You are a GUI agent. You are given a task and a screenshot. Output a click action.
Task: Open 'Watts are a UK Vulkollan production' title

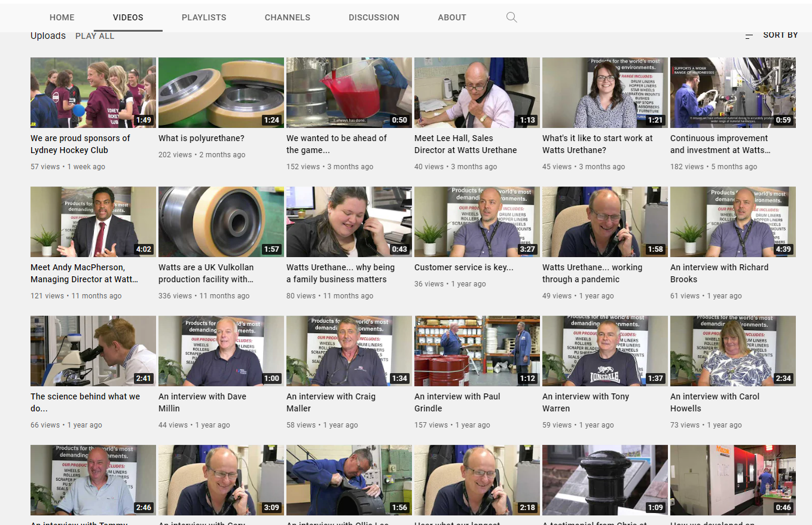pos(206,273)
